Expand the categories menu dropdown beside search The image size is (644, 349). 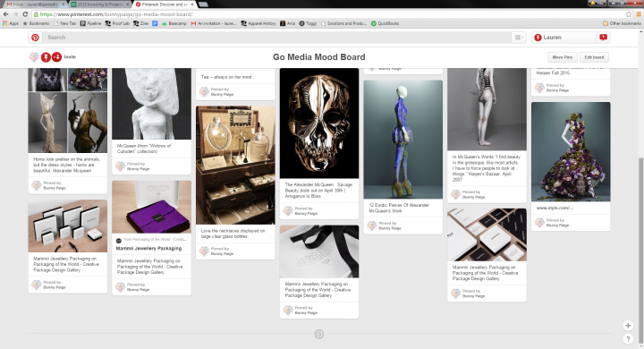point(518,38)
